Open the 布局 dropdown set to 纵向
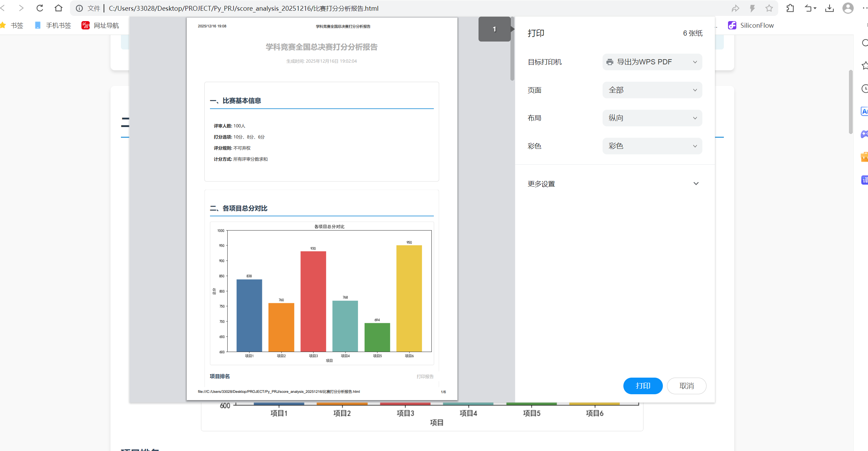Viewport: 868px width, 451px height. (x=652, y=118)
